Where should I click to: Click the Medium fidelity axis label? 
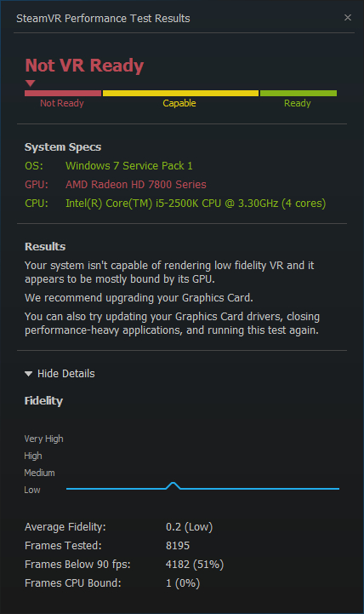(39, 473)
